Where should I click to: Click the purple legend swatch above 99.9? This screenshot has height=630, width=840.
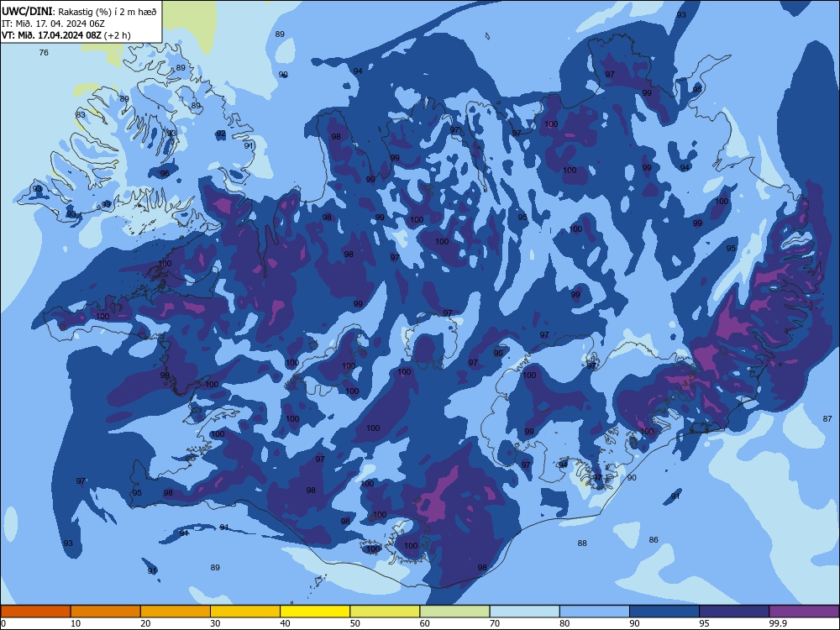click(x=804, y=612)
